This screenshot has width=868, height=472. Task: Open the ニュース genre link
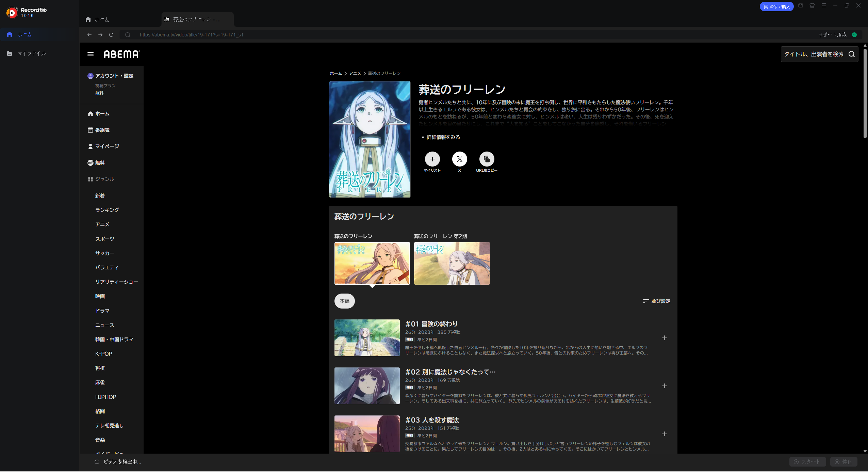105,325
